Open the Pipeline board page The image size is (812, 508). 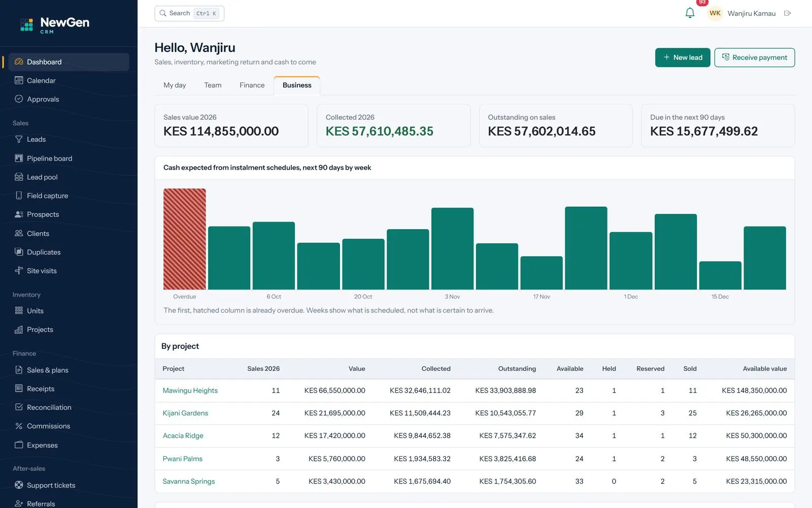point(69,158)
